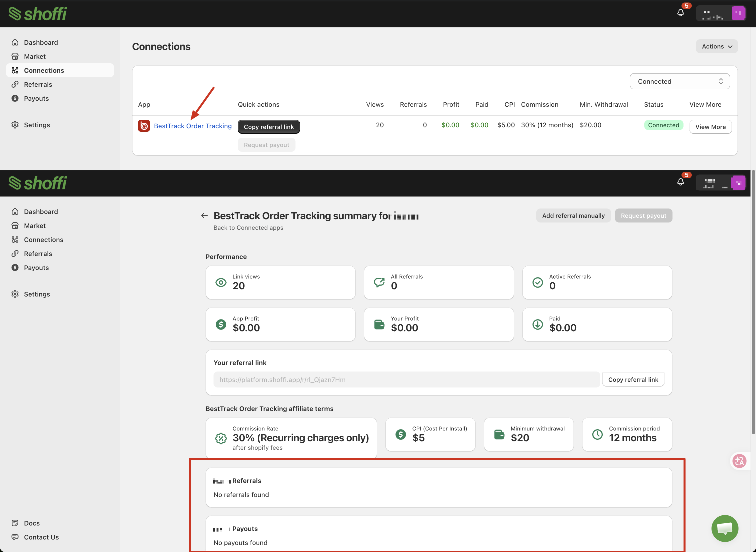Image resolution: width=756 pixels, height=552 pixels.
Task: Open the BestTrack Order Tracking link
Action: click(x=192, y=126)
